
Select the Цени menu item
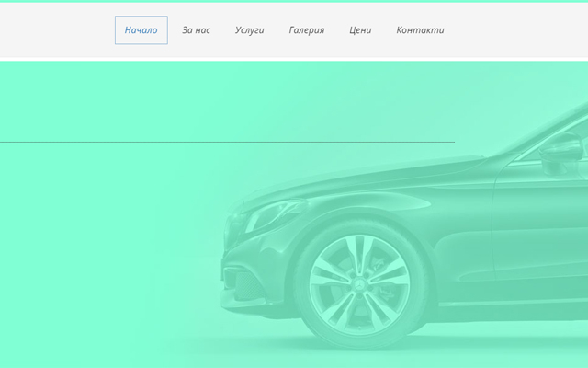point(360,30)
